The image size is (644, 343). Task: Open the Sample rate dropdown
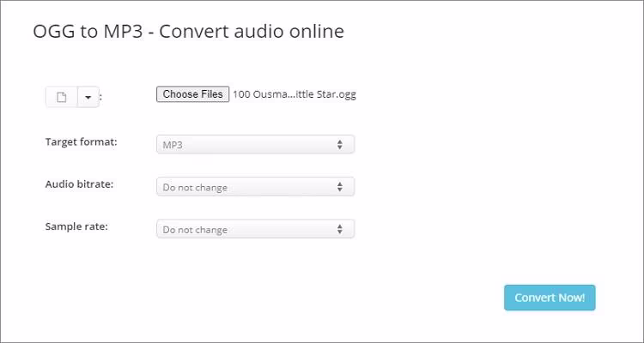point(255,229)
